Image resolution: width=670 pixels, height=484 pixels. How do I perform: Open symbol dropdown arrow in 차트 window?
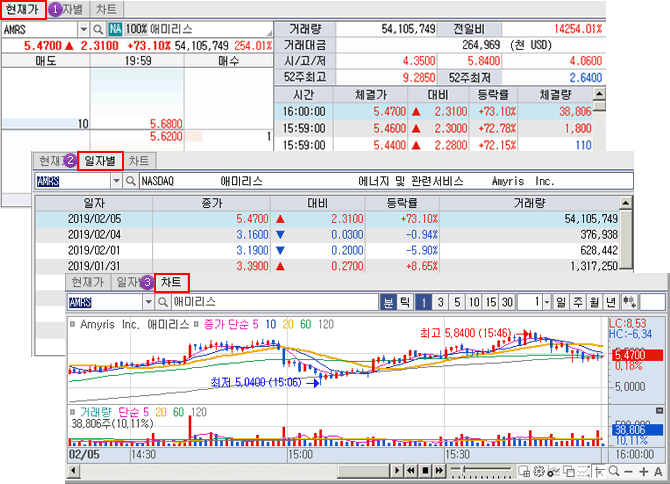point(148,302)
